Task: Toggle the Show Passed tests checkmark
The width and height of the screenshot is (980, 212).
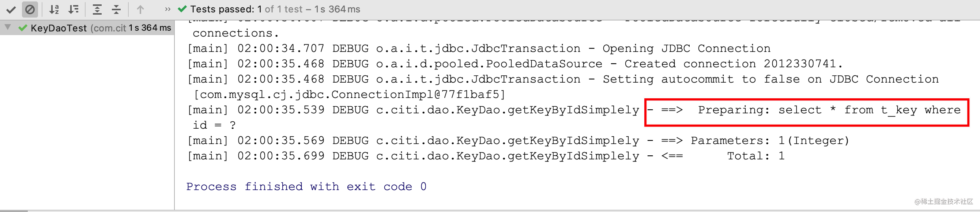Action: pyautogui.click(x=11, y=9)
